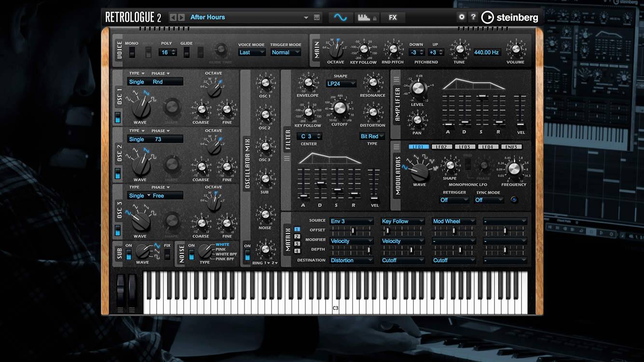Open the help question mark button
644x362 pixels.
tap(473, 17)
